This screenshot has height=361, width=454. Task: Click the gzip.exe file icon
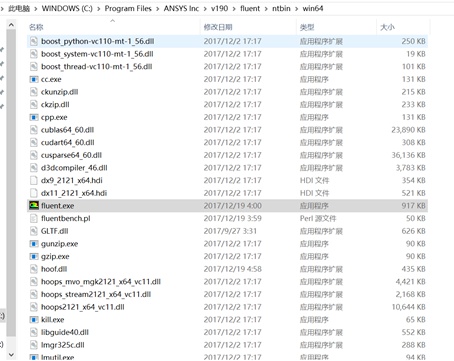coord(34,257)
